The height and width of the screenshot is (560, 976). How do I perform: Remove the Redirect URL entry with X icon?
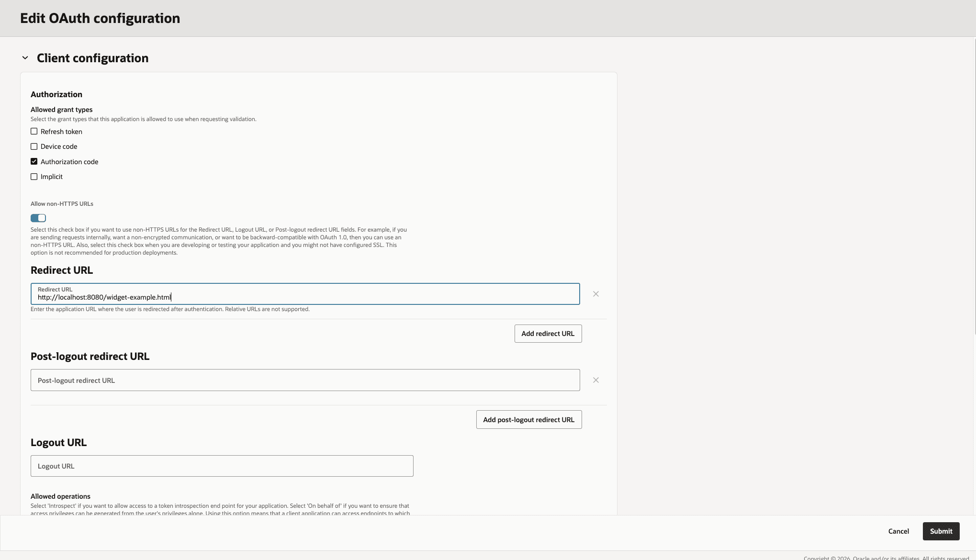[x=596, y=294]
